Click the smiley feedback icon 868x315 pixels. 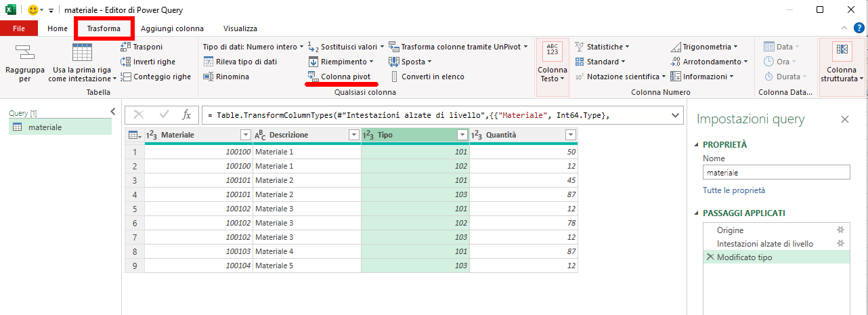click(x=32, y=10)
